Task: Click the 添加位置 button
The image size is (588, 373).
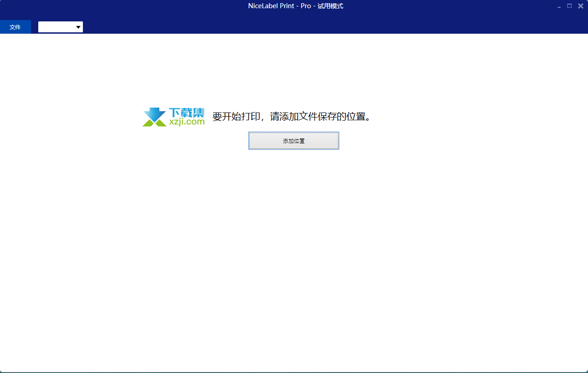Action: click(294, 141)
